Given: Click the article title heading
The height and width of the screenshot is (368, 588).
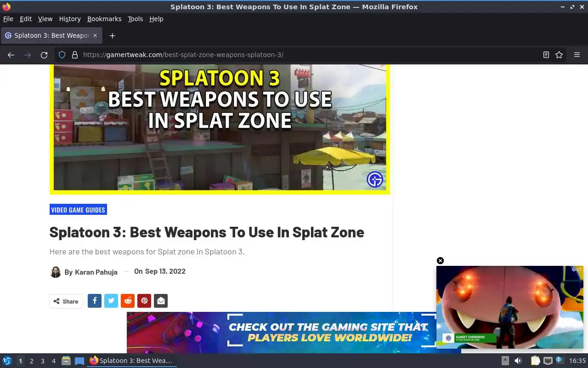Looking at the screenshot, I should [x=207, y=232].
